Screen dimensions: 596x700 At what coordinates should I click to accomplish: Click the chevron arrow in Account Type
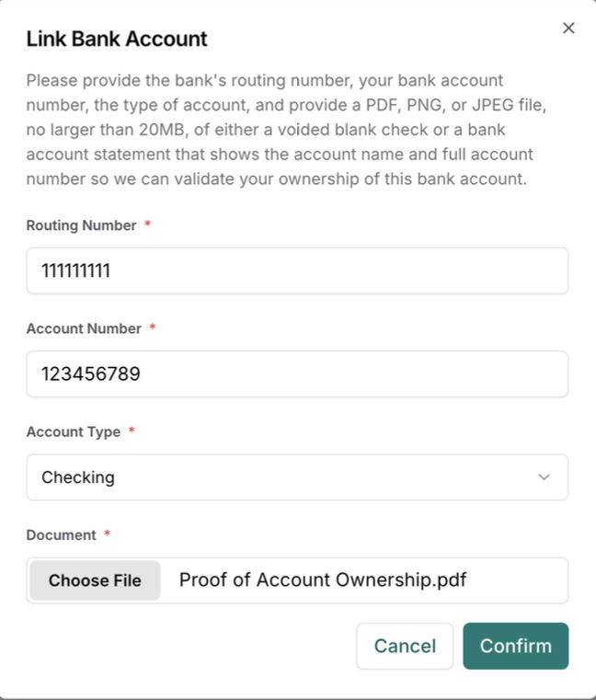(x=544, y=477)
